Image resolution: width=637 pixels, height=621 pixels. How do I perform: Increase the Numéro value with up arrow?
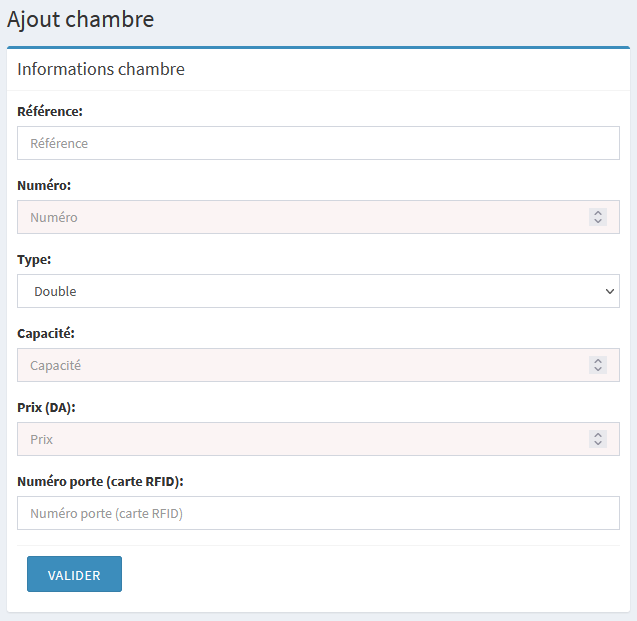coord(598,213)
